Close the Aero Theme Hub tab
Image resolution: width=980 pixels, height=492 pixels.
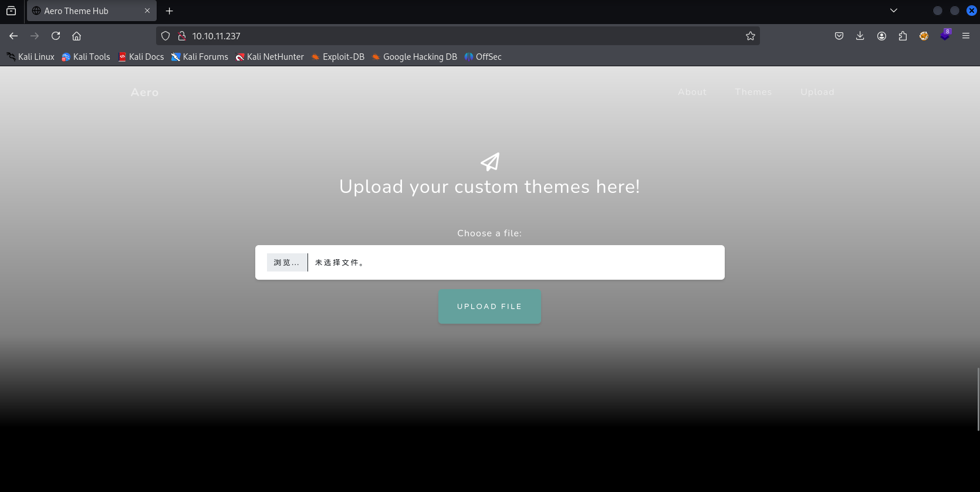tap(147, 11)
